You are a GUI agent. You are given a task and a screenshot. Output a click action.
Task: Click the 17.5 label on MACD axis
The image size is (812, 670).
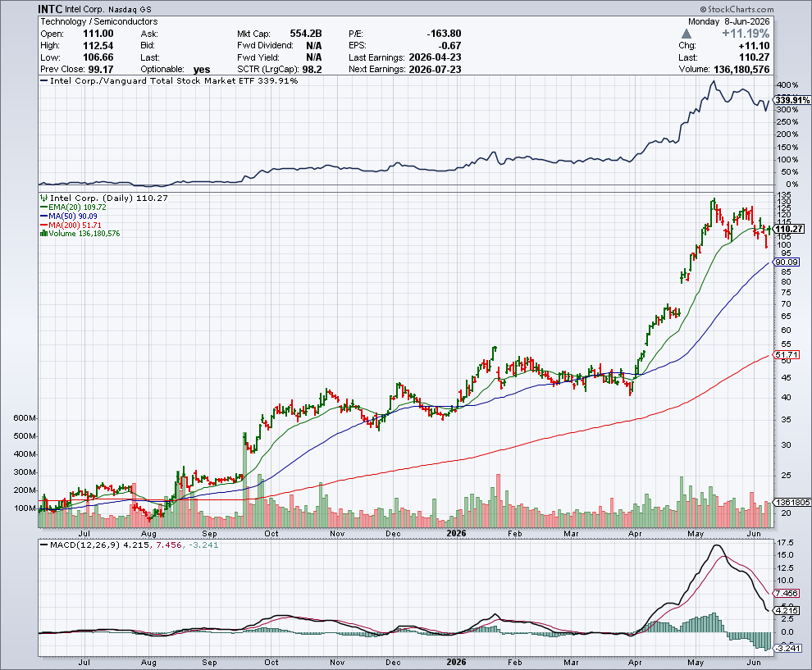[785, 543]
